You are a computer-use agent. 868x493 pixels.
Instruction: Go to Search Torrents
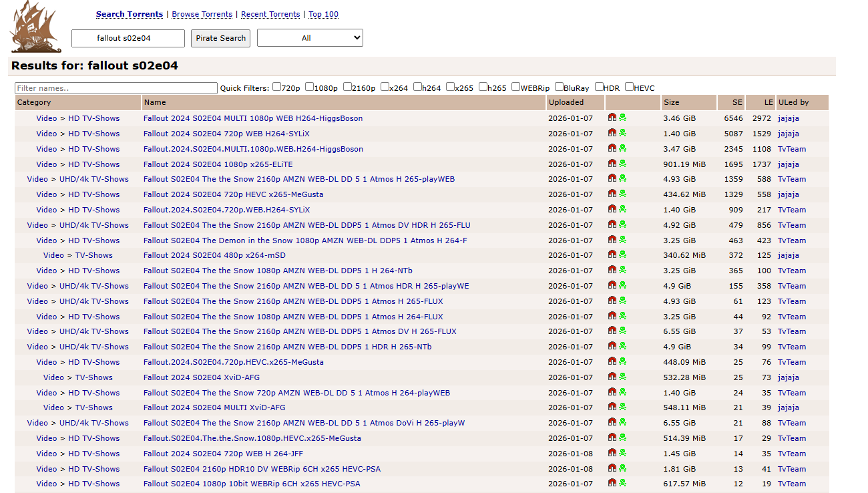[130, 14]
